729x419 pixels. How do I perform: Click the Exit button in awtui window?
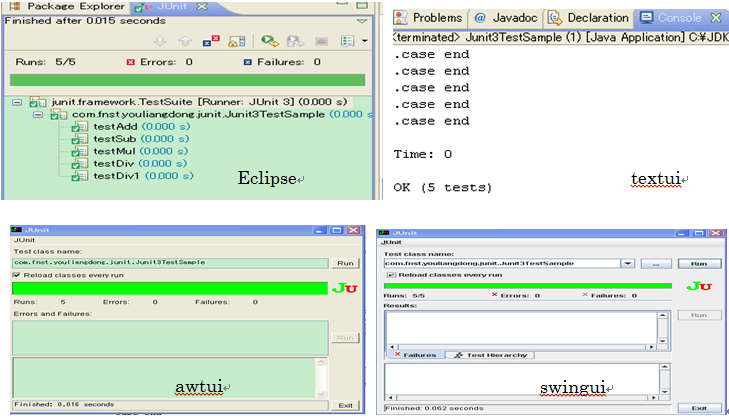pos(345,406)
